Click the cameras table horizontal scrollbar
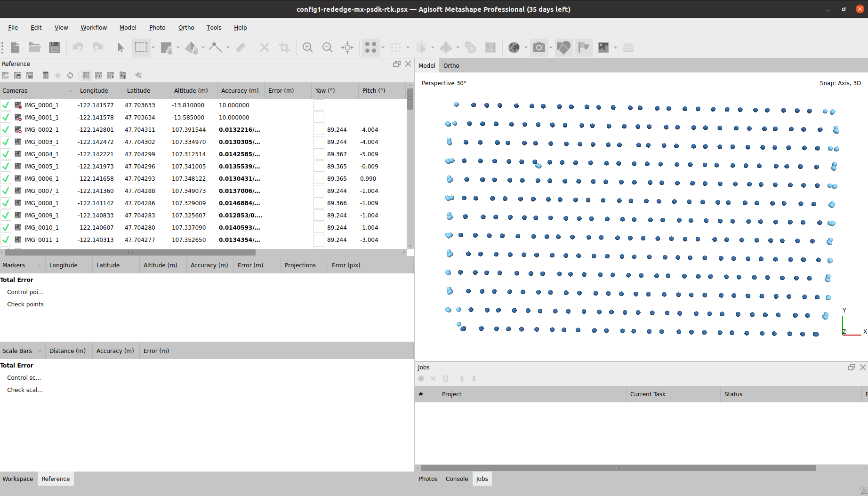Screen dimensions: 868x496 click(130, 253)
